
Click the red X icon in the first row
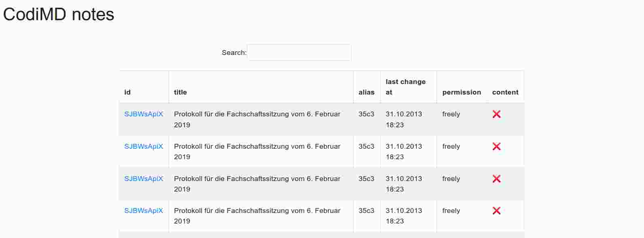click(x=497, y=114)
